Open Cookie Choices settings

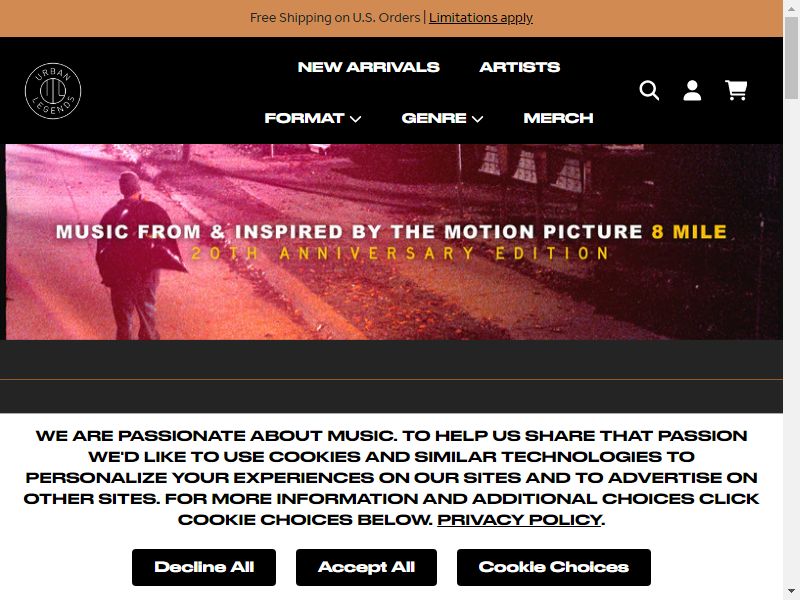(554, 567)
